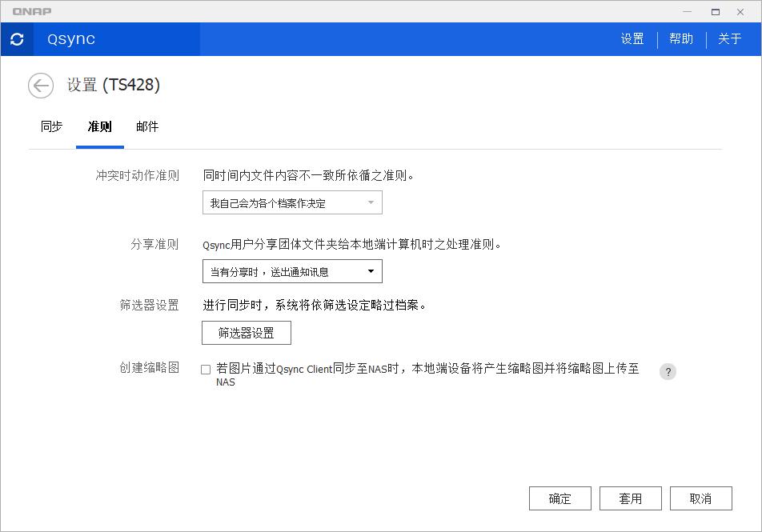The height and width of the screenshot is (532, 762).
Task: Select the 准则 tab
Action: pos(99,126)
